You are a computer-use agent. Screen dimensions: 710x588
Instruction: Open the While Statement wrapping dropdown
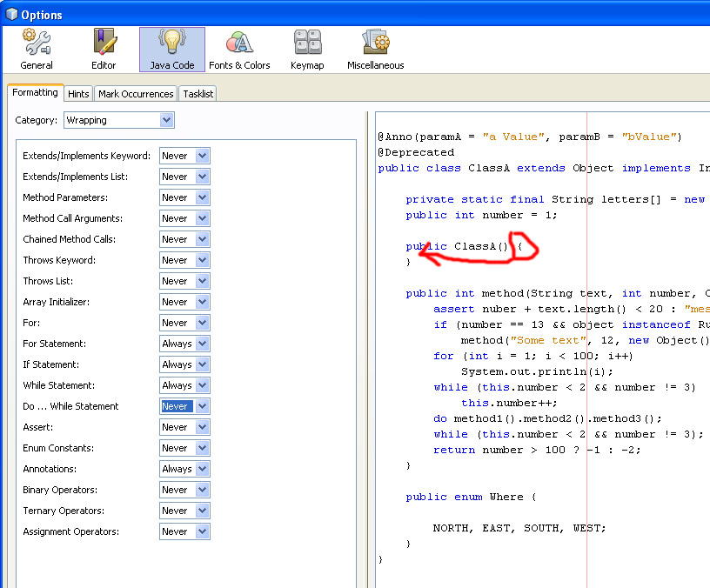click(184, 385)
